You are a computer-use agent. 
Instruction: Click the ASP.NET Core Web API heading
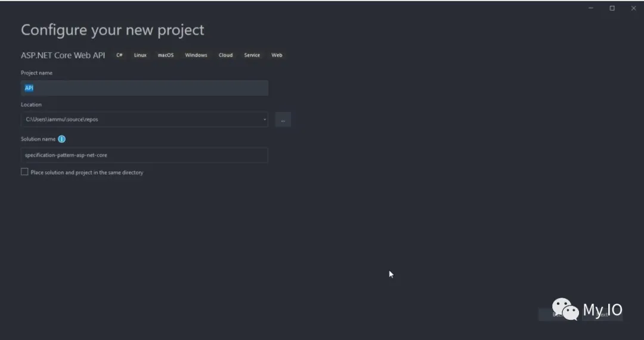(x=63, y=55)
